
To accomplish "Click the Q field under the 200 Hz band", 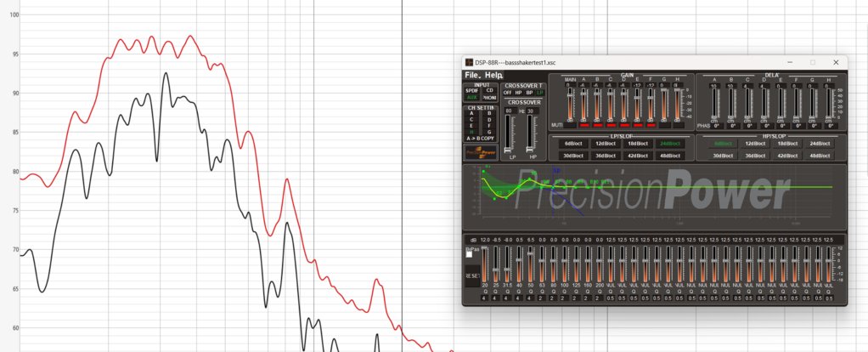I will click(599, 298).
